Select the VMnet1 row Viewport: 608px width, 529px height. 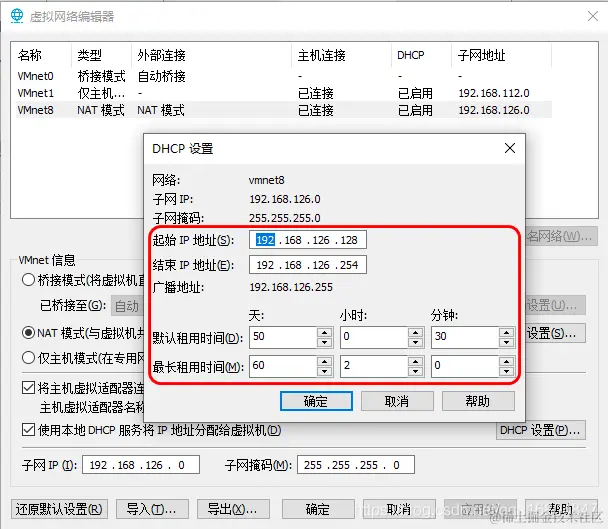pyautogui.click(x=284, y=93)
